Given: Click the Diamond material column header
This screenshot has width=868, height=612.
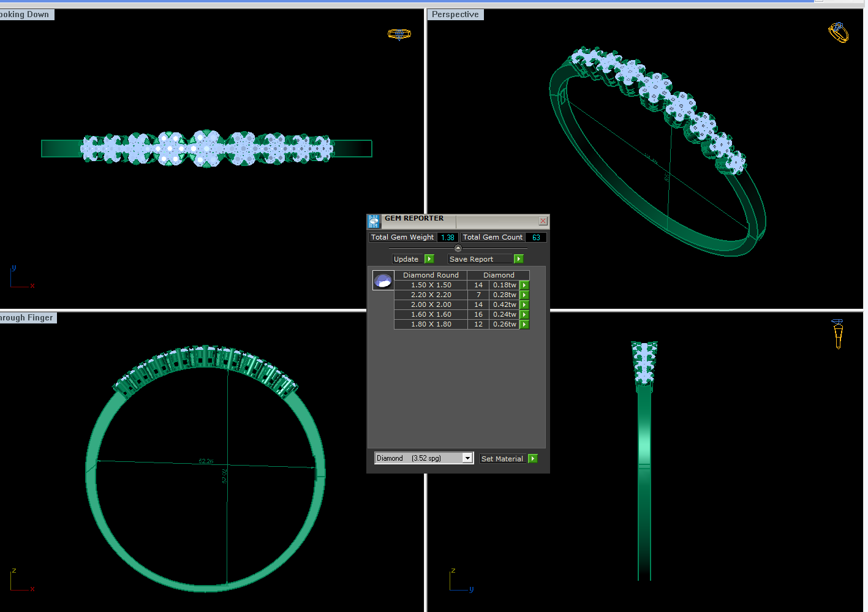Looking at the screenshot, I should click(x=499, y=276).
